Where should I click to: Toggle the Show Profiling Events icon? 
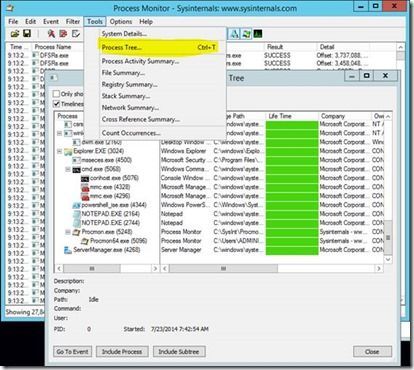click(258, 34)
